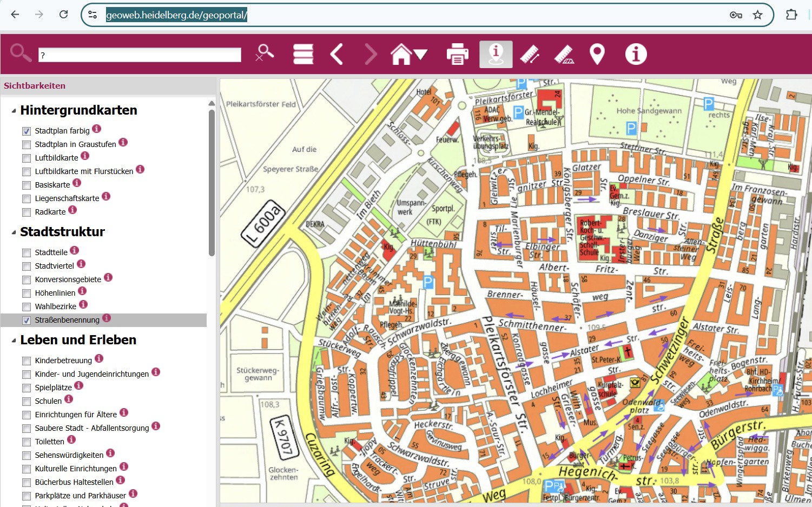Screen dimensions: 812x507
Task: Click the layer panel vertical scrollbar
Action: click(212, 183)
